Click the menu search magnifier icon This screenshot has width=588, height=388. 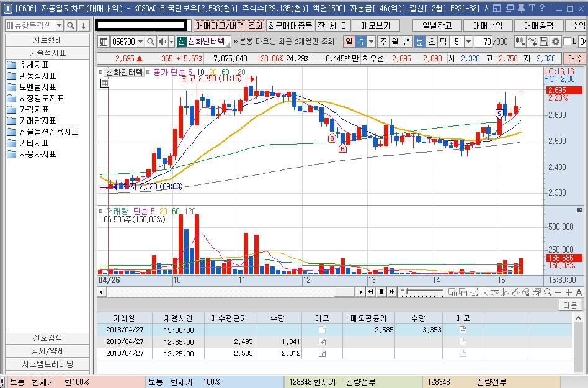click(x=70, y=25)
